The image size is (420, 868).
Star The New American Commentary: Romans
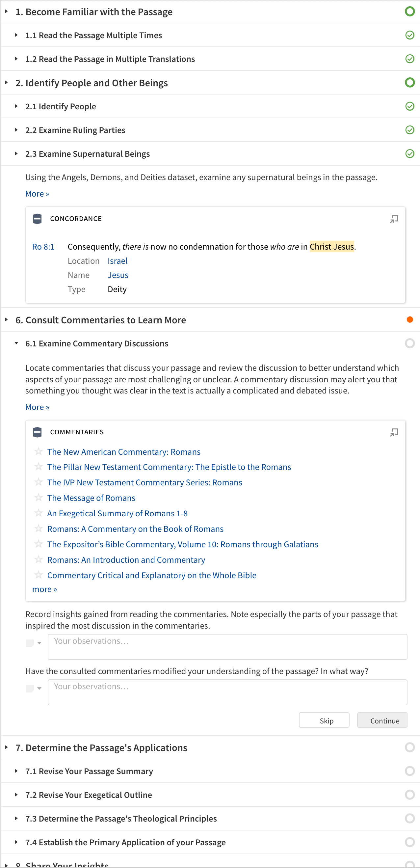click(39, 451)
